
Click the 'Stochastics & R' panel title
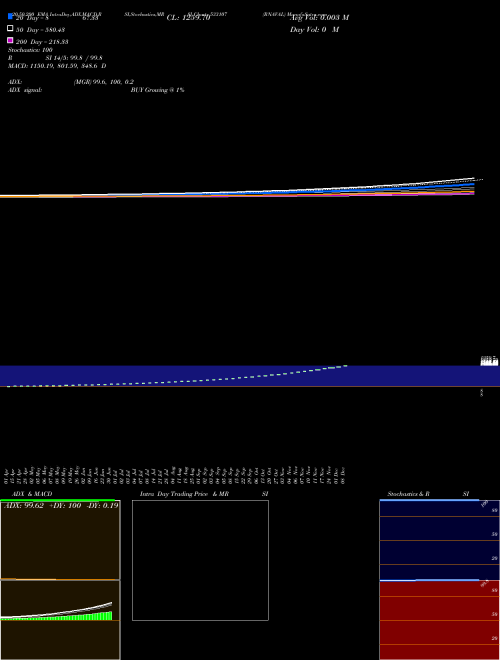click(408, 494)
